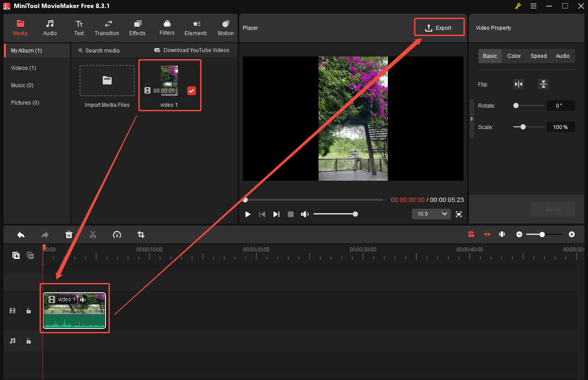Open the Elements panel
588x380 pixels.
[x=196, y=28]
